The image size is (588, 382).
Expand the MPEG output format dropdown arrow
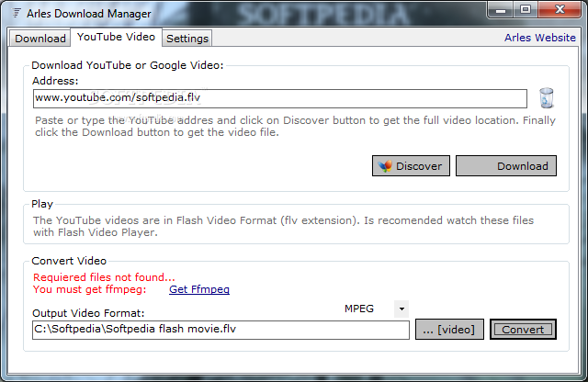pos(401,309)
